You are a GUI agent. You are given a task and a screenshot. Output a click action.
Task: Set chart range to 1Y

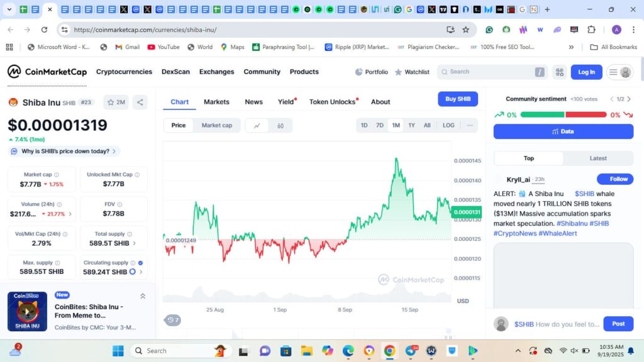click(411, 126)
